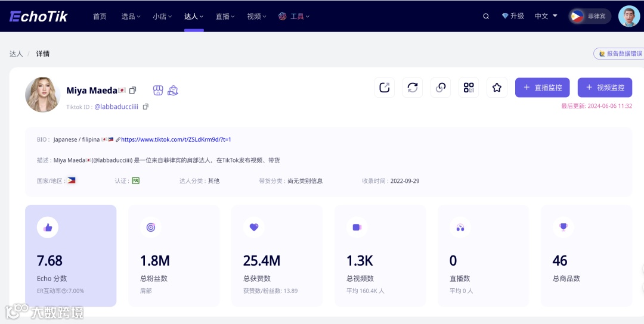This screenshot has height=324, width=644.
Task: Click the 最后更新 2024-06-06 11:32 text
Action: click(596, 106)
